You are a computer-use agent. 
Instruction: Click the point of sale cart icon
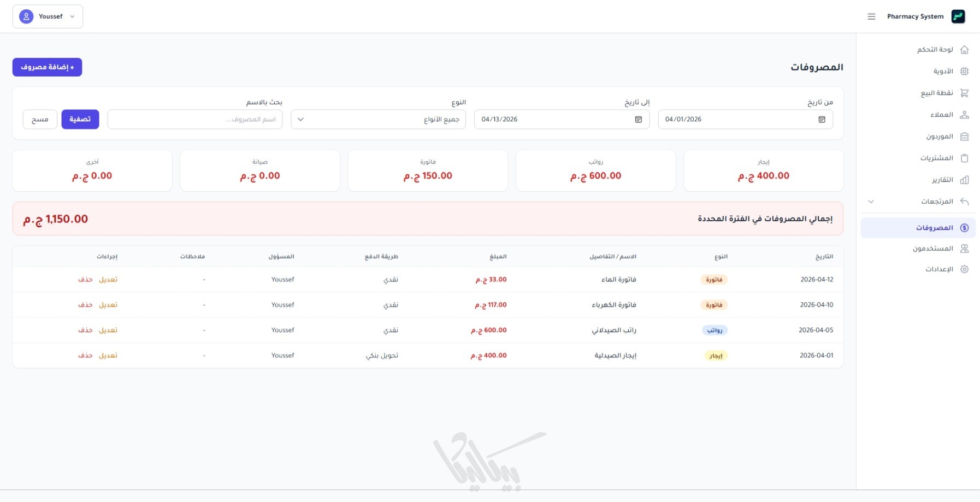964,93
